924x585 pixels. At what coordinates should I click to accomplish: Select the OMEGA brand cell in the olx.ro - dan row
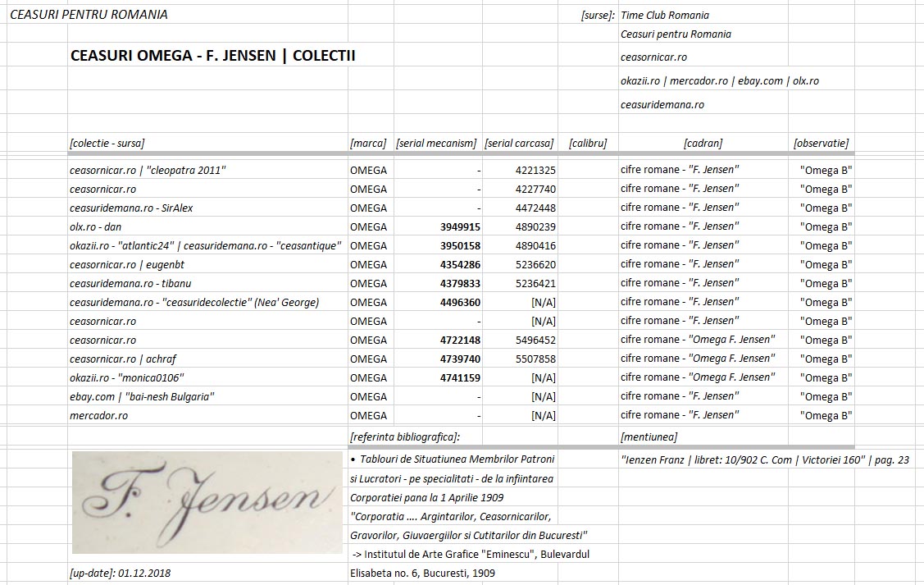(369, 227)
